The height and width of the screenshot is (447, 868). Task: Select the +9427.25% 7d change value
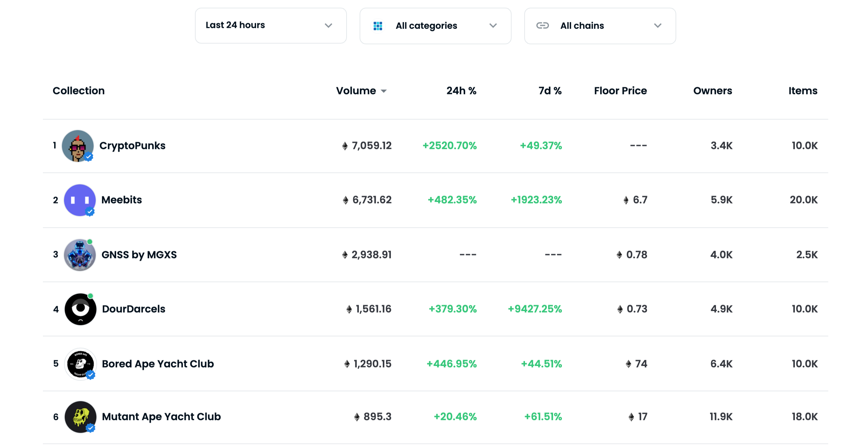[535, 309]
